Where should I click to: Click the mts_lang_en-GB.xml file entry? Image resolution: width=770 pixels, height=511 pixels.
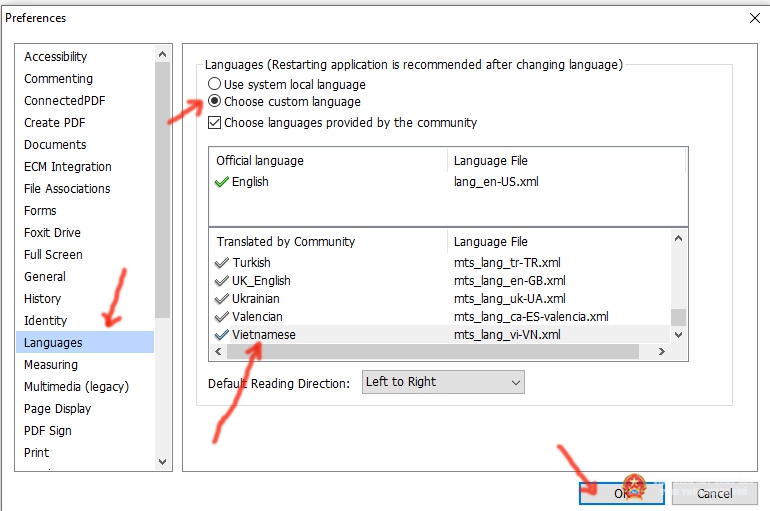pyautogui.click(x=510, y=281)
